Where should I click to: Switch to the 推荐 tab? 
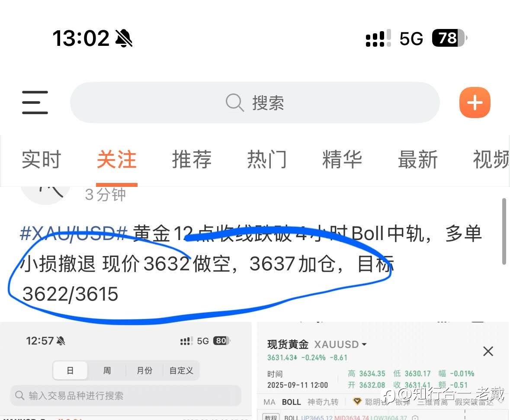(192, 160)
